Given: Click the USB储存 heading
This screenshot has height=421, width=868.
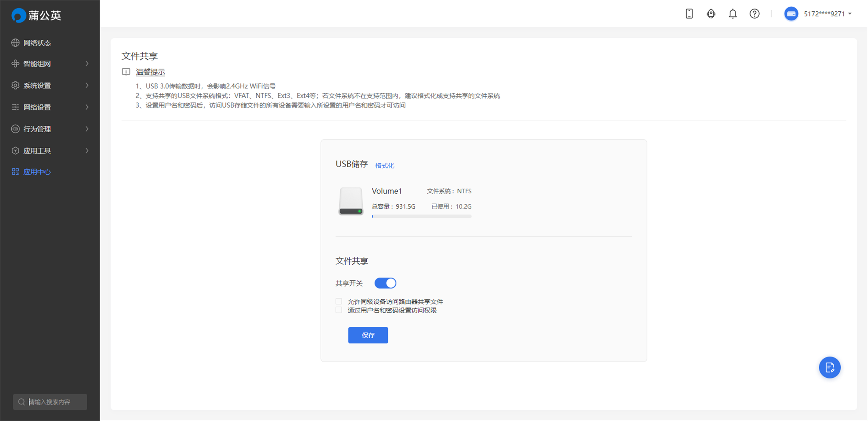Looking at the screenshot, I should click(x=352, y=164).
